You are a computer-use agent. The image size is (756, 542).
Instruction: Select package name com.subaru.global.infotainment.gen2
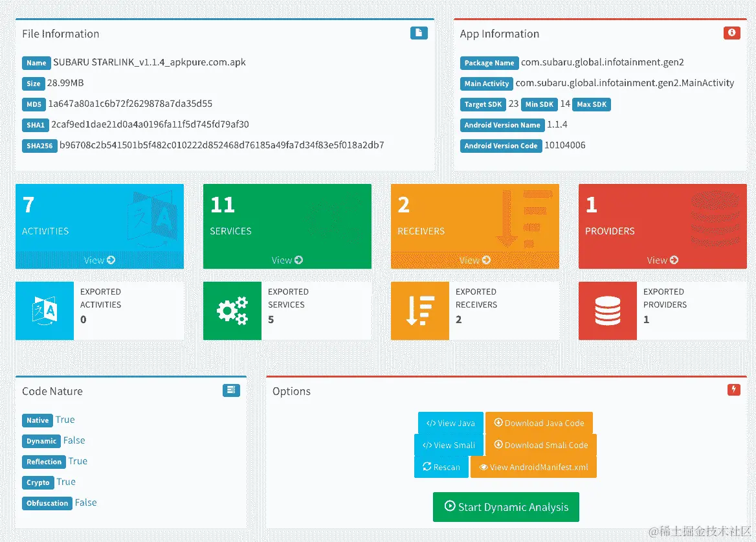click(x=602, y=62)
